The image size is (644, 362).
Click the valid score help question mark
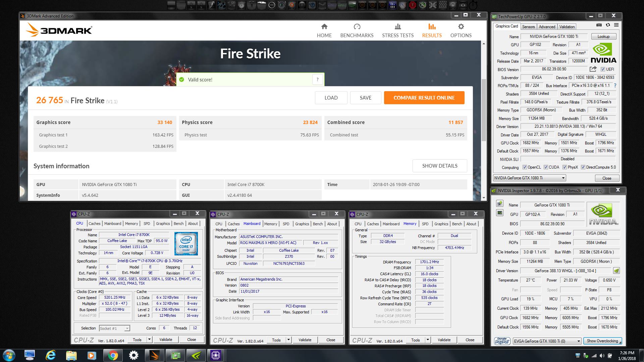tap(317, 79)
